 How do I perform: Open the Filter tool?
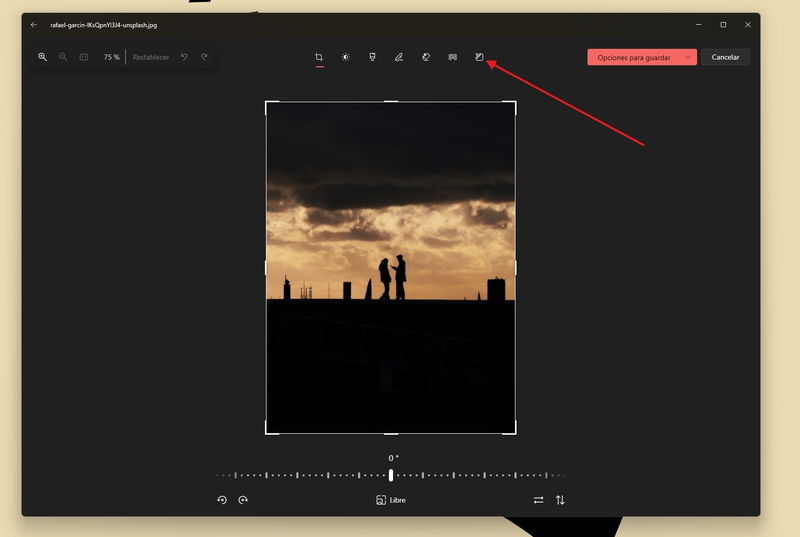(x=372, y=57)
